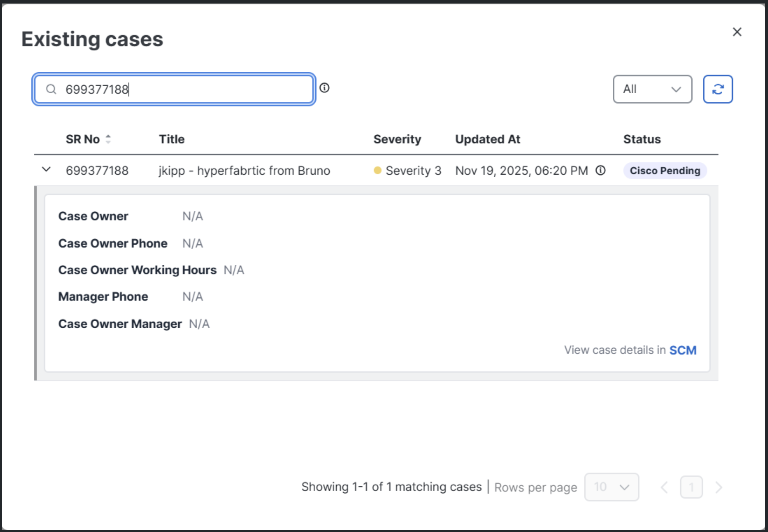Select the Title column header

[x=172, y=139]
